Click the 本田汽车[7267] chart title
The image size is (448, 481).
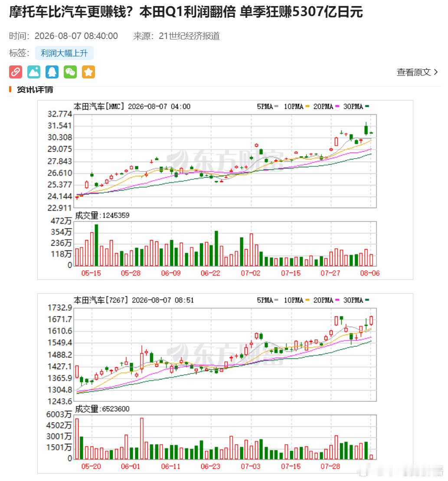click(134, 300)
